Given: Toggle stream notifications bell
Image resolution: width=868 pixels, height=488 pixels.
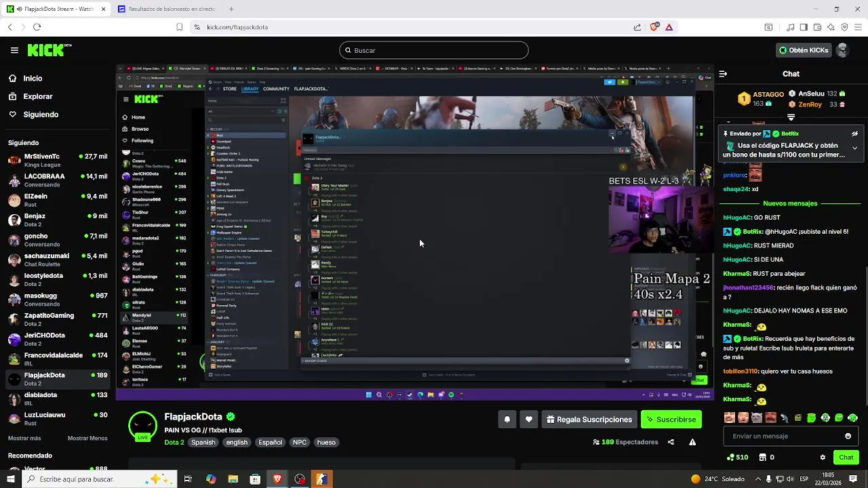Looking at the screenshot, I should click(507, 420).
